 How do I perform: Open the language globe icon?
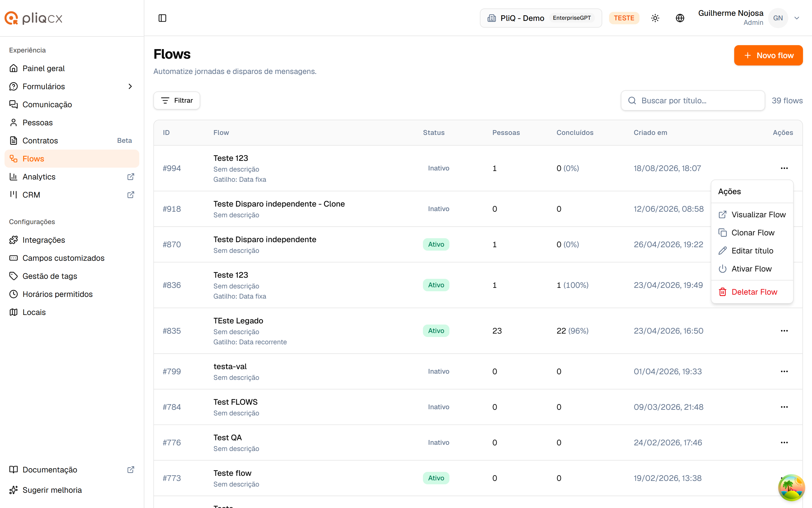[680, 18]
